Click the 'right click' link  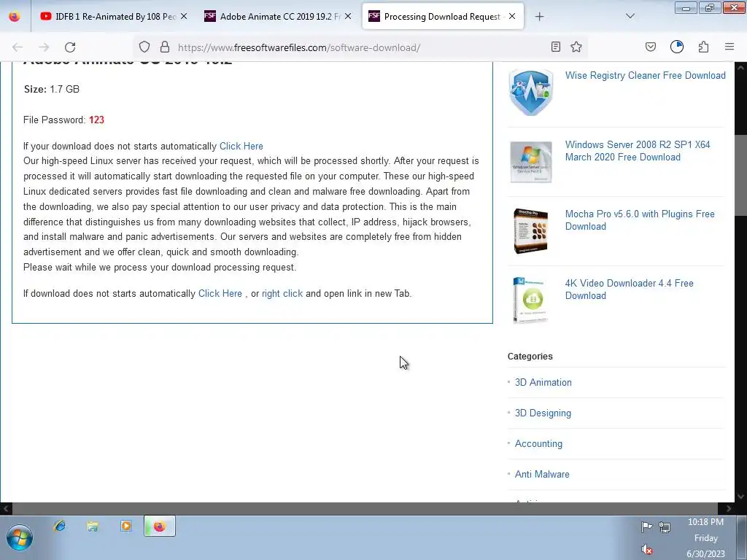click(282, 293)
